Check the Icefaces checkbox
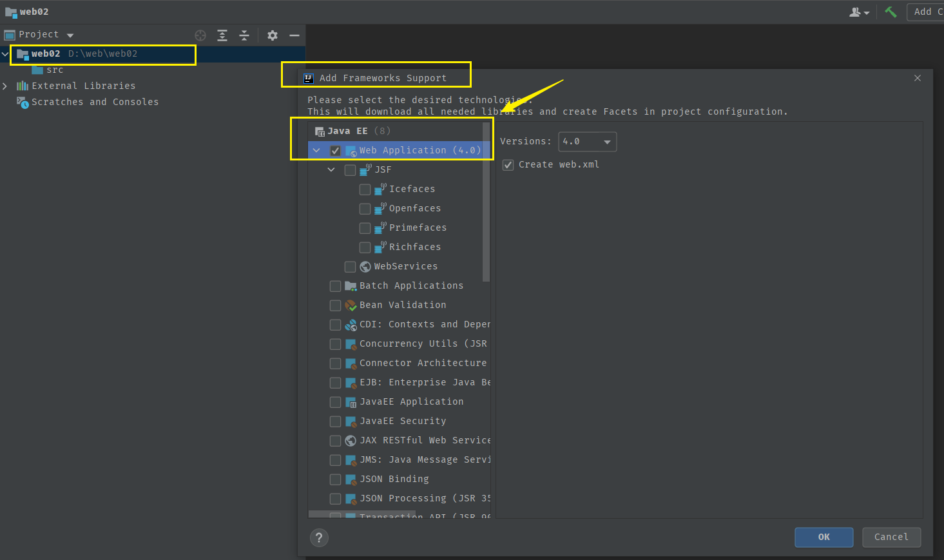Viewport: 944px width, 560px height. click(365, 189)
